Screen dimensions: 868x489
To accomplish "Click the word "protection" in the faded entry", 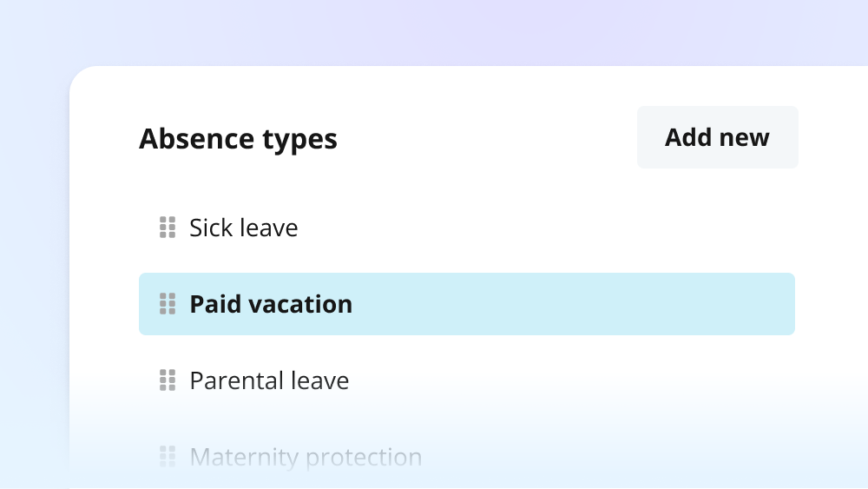I will [364, 458].
